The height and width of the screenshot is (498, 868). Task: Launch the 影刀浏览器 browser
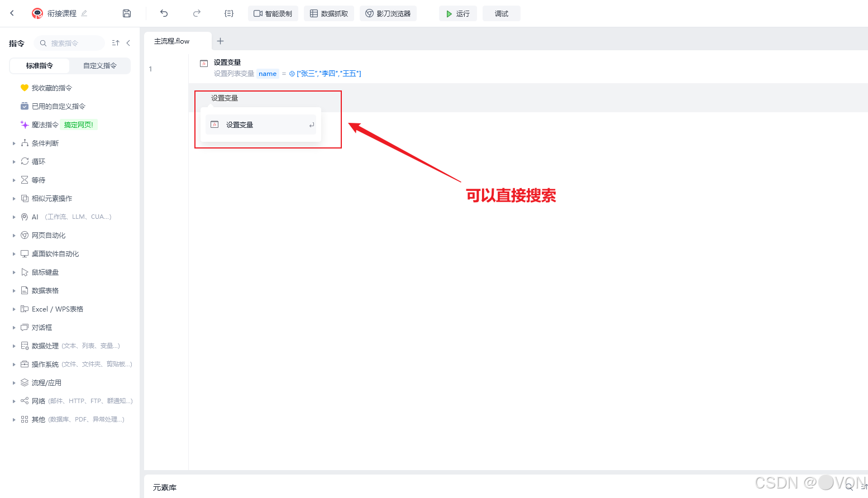coord(388,13)
